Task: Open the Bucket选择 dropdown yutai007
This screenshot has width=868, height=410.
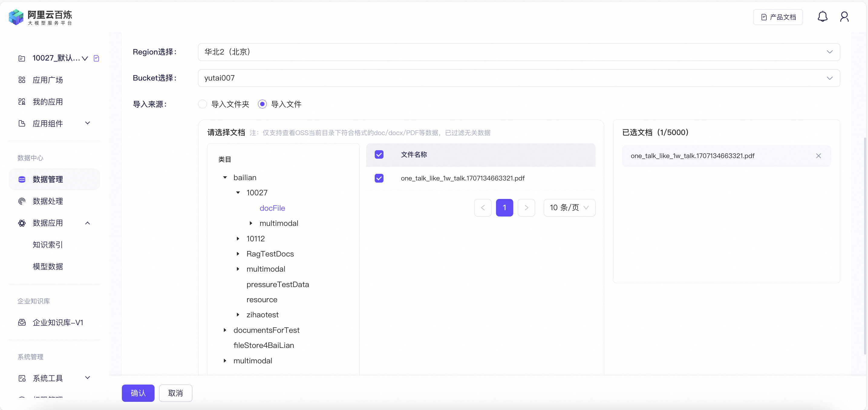Action: (x=519, y=78)
